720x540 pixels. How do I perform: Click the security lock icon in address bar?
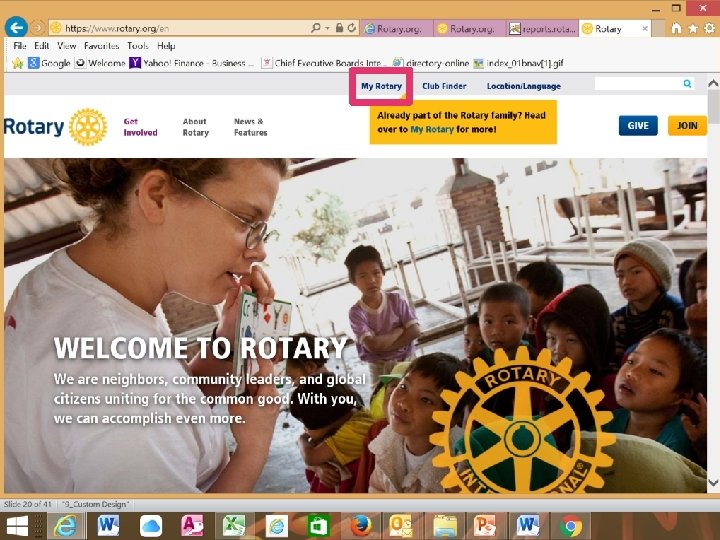[x=339, y=28]
